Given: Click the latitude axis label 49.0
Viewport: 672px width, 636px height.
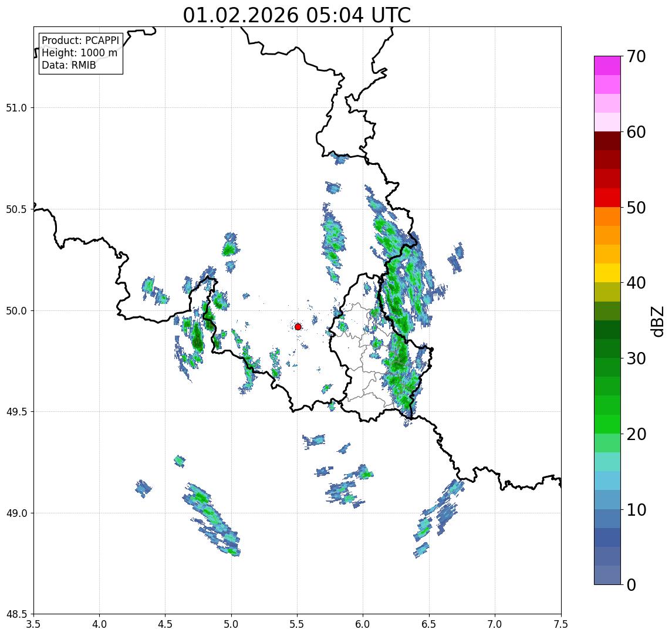Looking at the screenshot, I should [x=16, y=513].
